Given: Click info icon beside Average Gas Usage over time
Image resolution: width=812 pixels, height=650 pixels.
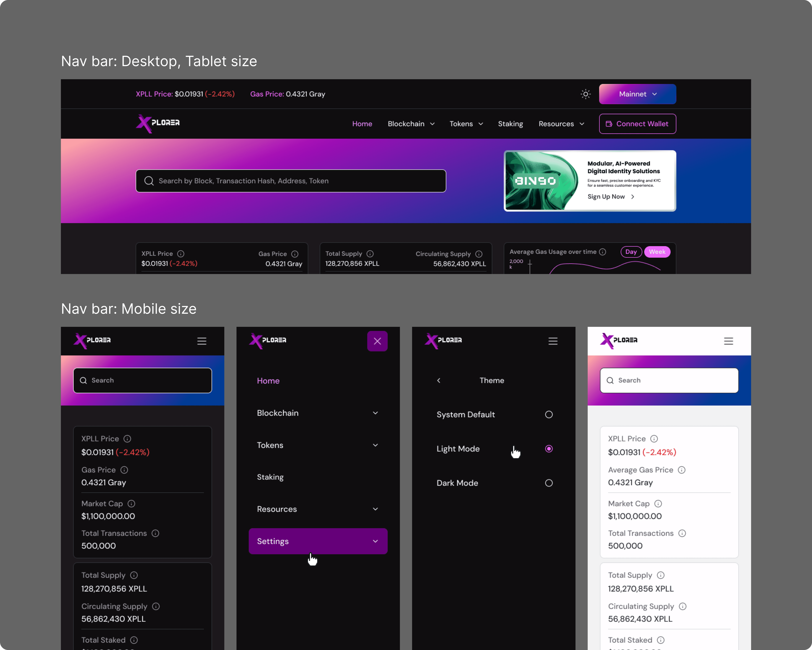Looking at the screenshot, I should tap(603, 252).
